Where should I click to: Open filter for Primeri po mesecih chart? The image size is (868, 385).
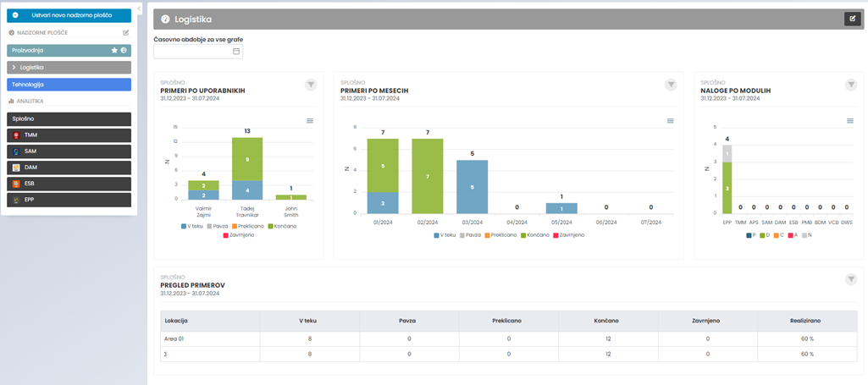coord(671,85)
